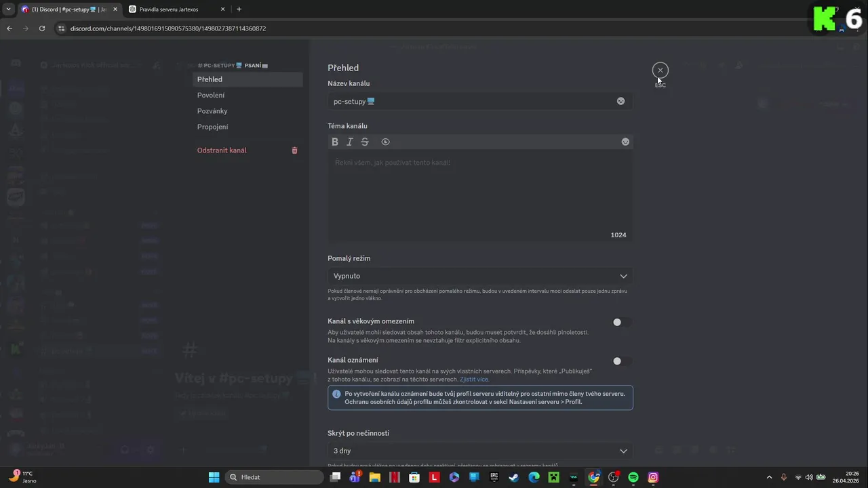Reload the page in the browser
868x488 pixels.
point(42,28)
